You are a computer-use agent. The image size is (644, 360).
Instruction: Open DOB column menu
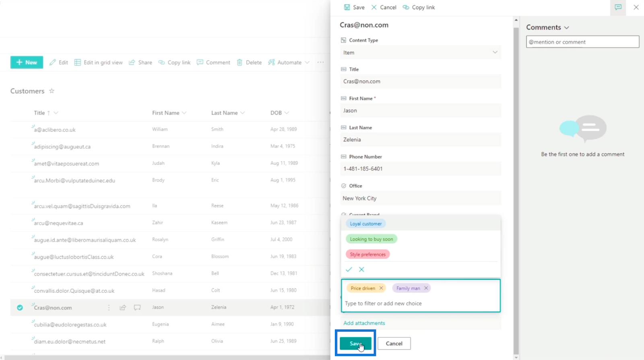click(x=287, y=113)
